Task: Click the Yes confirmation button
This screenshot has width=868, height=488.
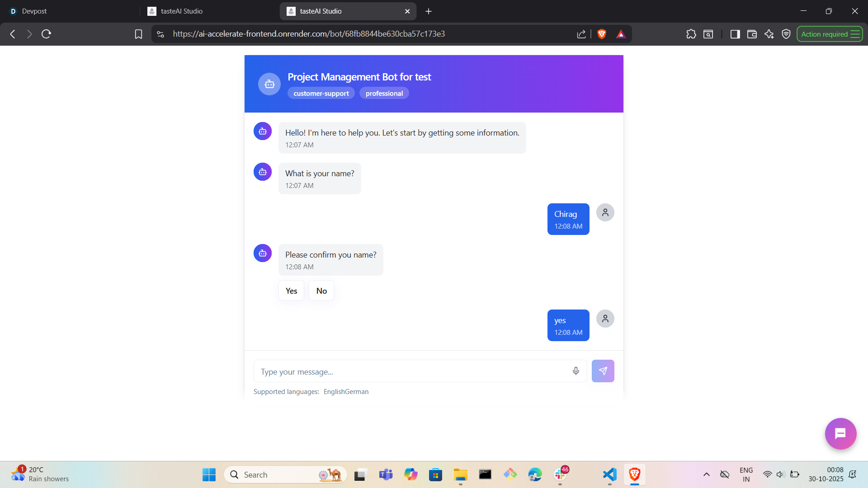Action: (x=291, y=291)
